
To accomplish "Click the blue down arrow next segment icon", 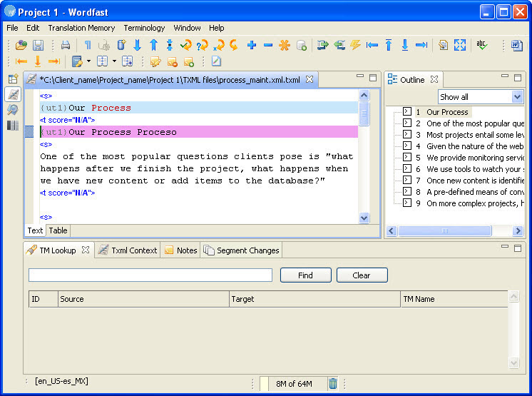I will coord(138,45).
